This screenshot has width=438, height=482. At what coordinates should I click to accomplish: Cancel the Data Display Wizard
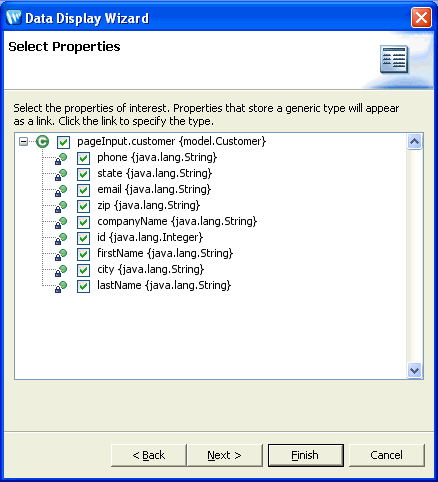387,455
